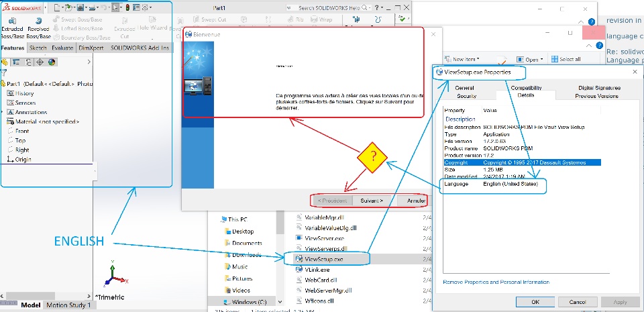Click the Suivant button in Bienvenue wizard
Viewport: 644px width, 312px height.
[x=371, y=201]
